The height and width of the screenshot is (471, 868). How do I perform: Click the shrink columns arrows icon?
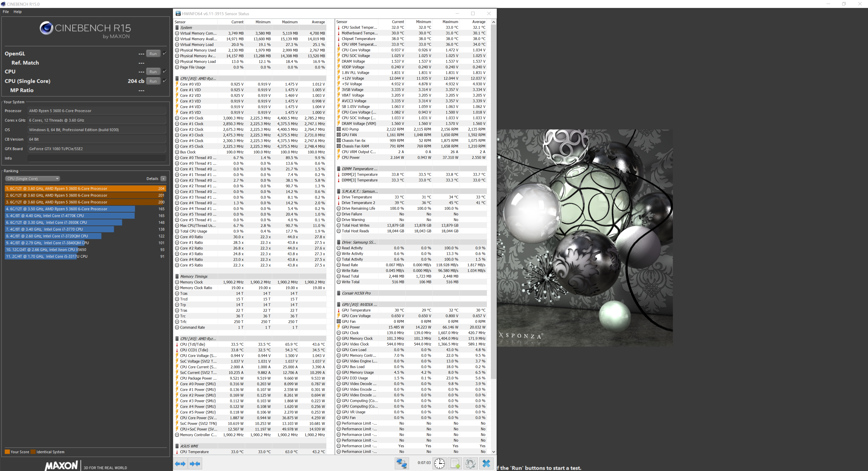point(195,464)
